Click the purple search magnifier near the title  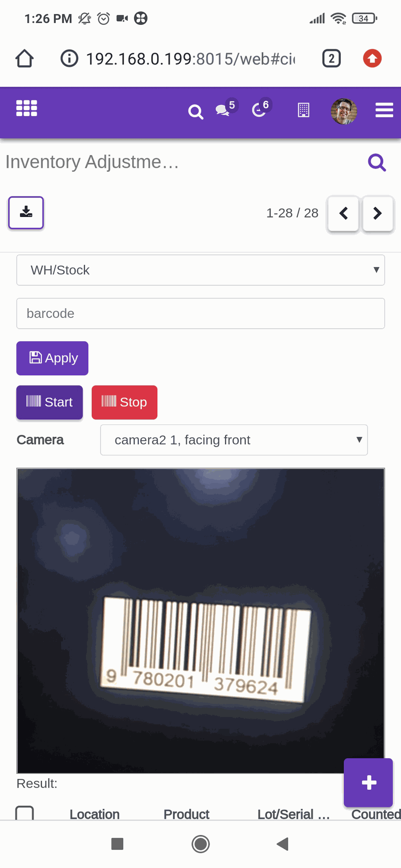tap(377, 162)
